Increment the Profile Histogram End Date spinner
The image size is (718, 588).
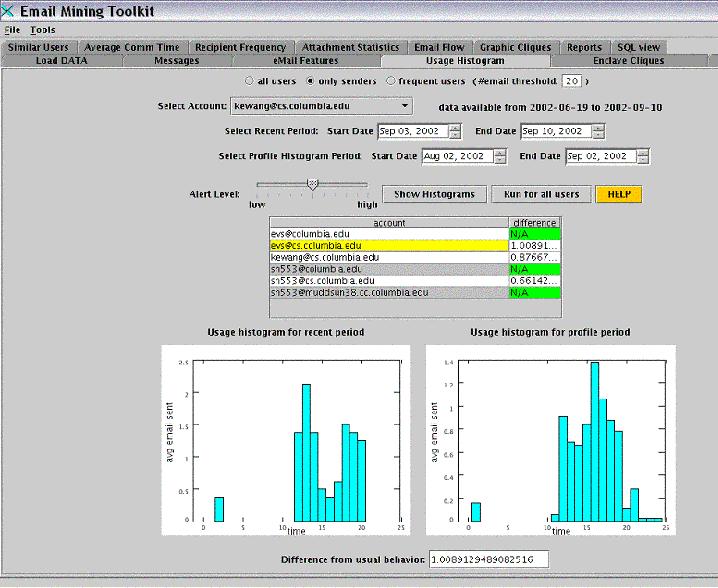[x=643, y=152]
